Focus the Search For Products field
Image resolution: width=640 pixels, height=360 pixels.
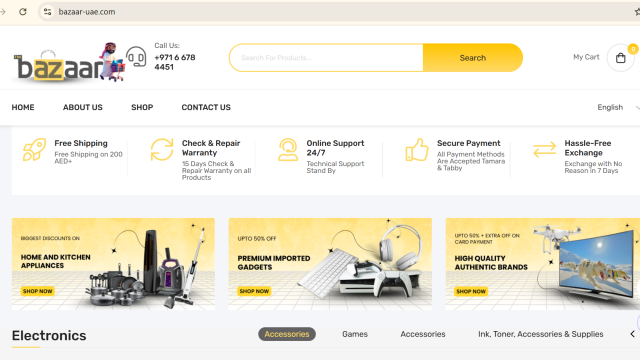coord(326,58)
